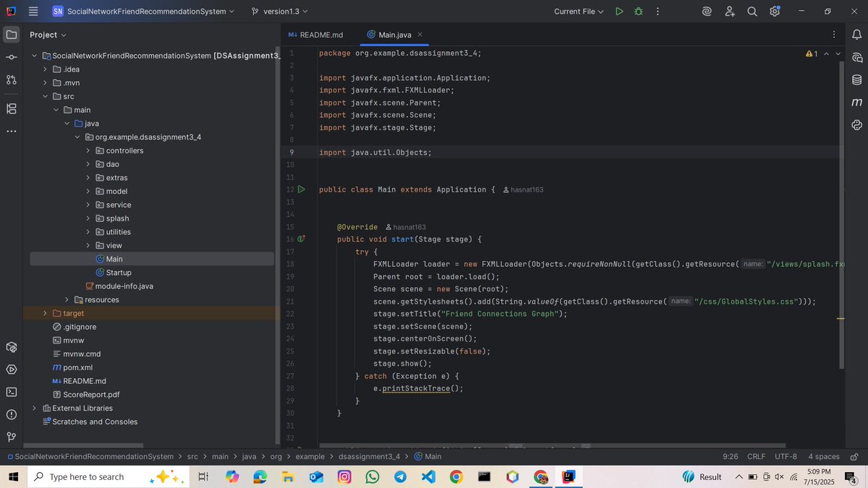Open the Run tool window
This screenshot has height=488, width=868.
12,369
